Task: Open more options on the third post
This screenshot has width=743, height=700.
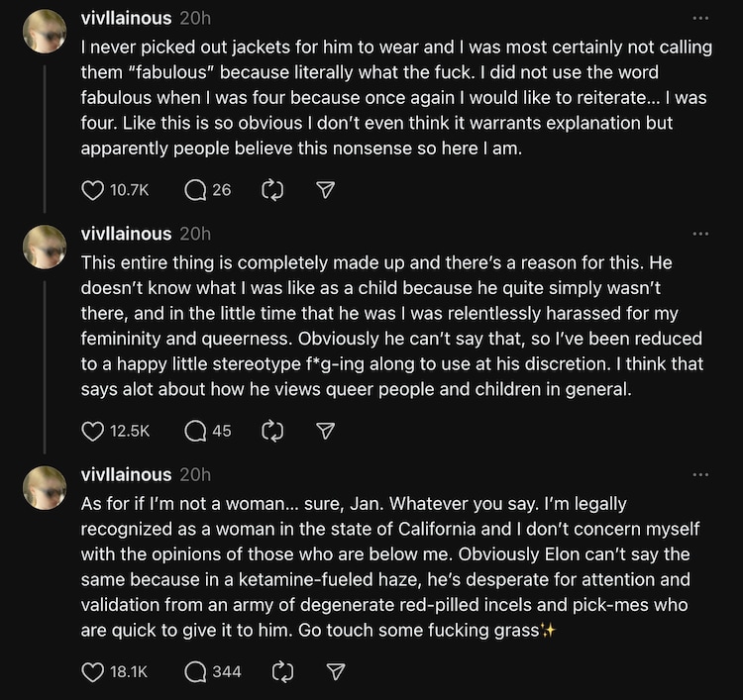Action: (x=700, y=475)
